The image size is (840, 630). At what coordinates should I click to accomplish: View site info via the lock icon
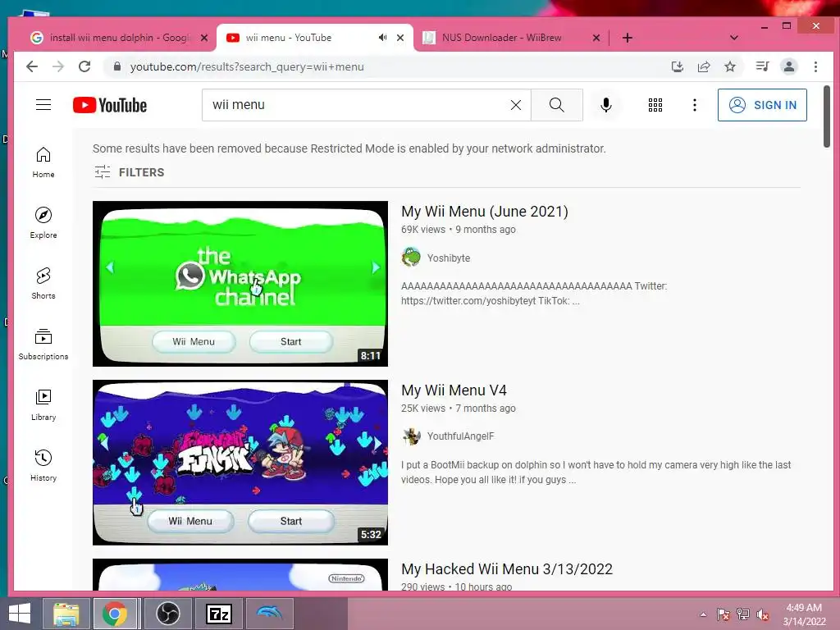(117, 66)
